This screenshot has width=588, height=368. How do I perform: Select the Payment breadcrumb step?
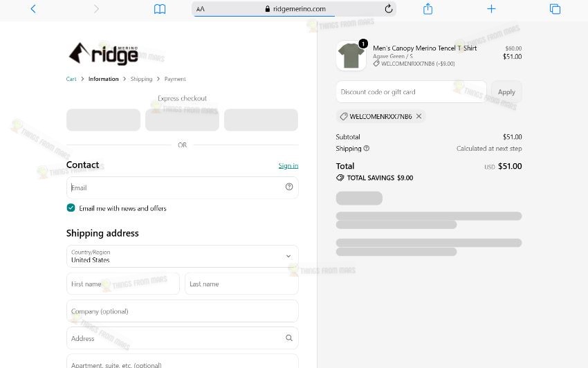coord(175,79)
